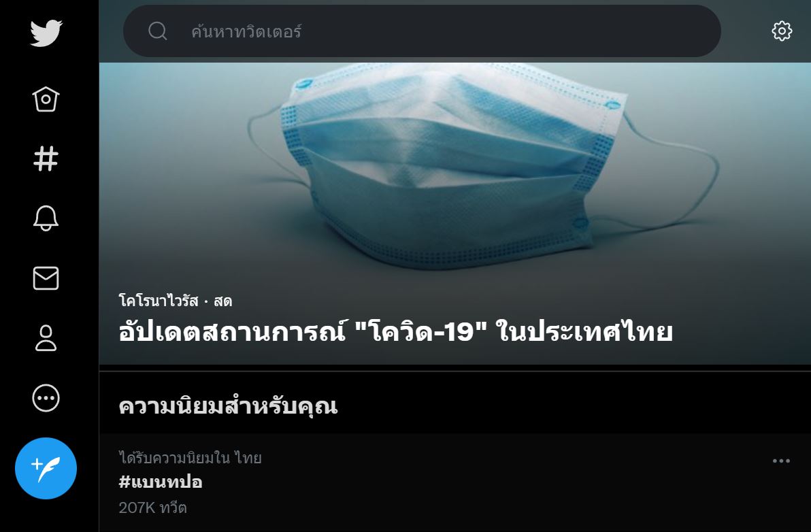811x532 pixels.
Task: Click the ได้รับความนิยมใน ไทย trend label
Action: [190, 458]
